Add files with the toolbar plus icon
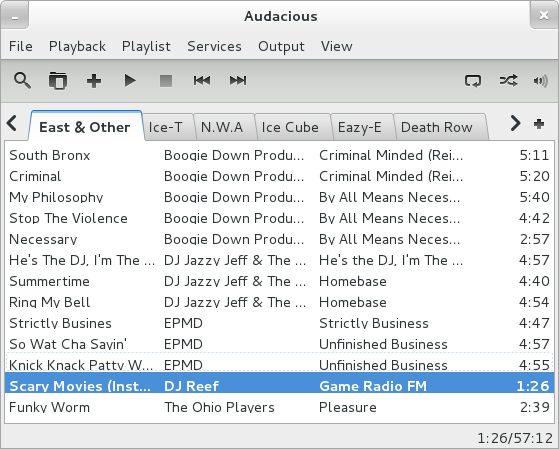This screenshot has height=449, width=559. [94, 81]
